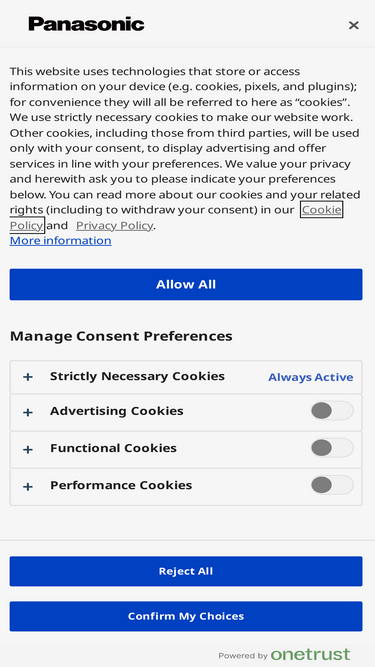Select the Functional Cookies heading label
The image size is (375, 667).
pos(114,448)
